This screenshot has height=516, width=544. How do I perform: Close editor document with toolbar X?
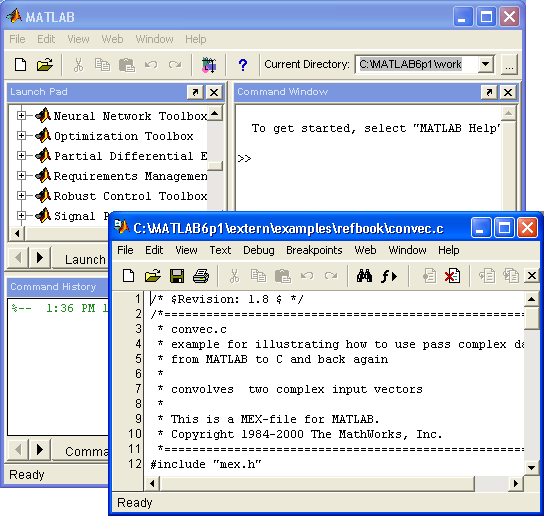click(x=532, y=276)
